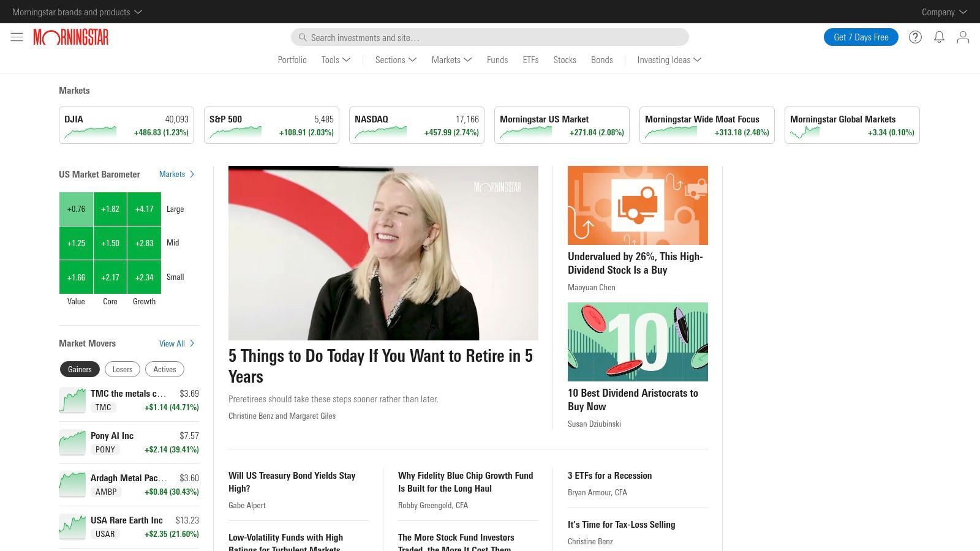Click the arrow next to View All

point(192,343)
